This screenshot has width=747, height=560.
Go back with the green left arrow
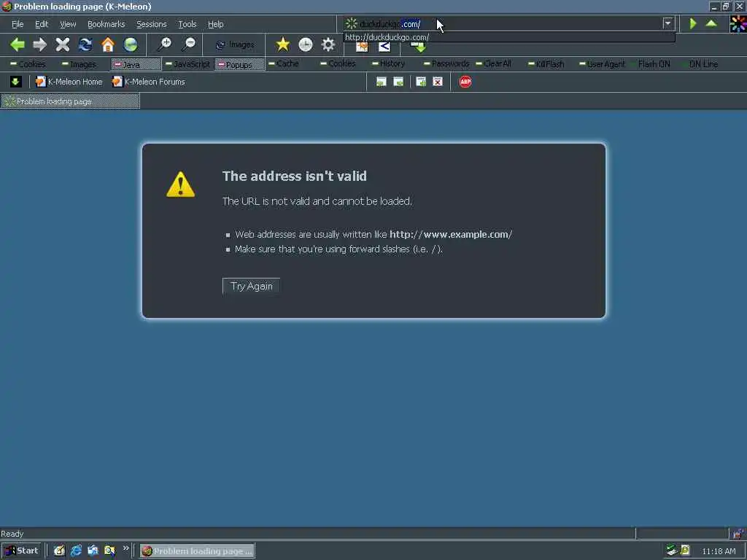point(18,44)
